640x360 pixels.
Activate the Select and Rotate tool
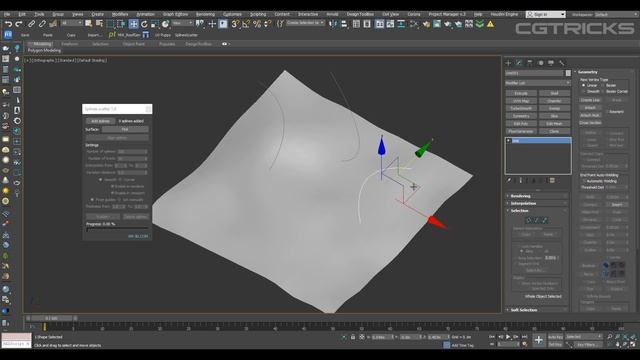pyautogui.click(x=144, y=24)
